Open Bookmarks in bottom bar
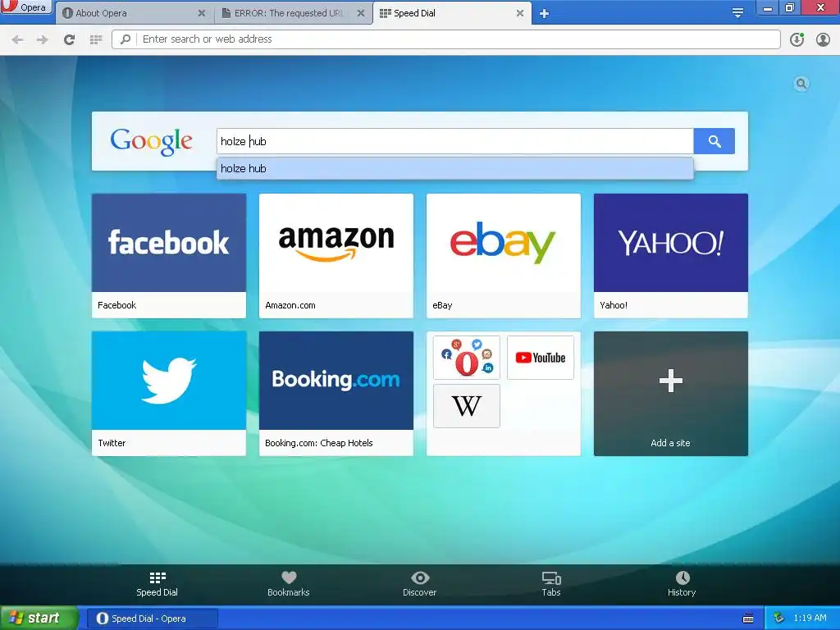The height and width of the screenshot is (630, 840). click(x=289, y=584)
